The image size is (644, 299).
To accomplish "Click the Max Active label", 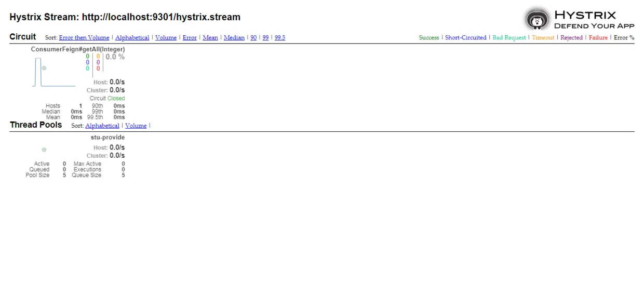I will tap(87, 164).
